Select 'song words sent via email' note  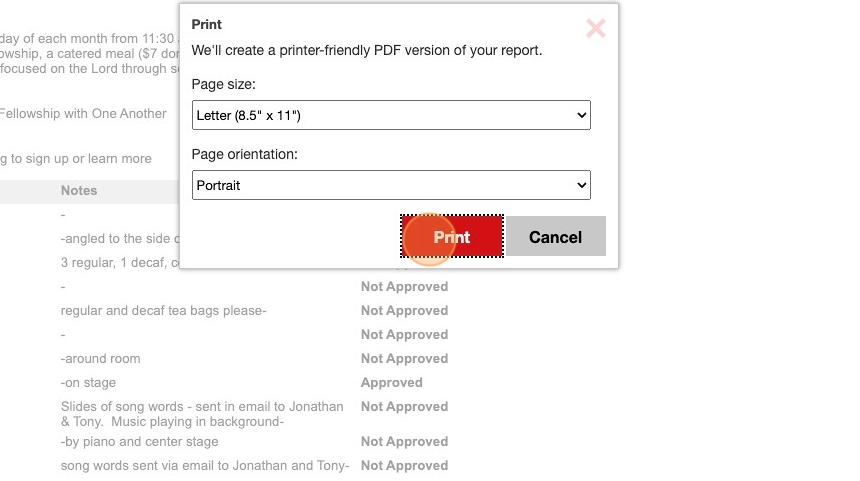pyautogui.click(x=204, y=465)
